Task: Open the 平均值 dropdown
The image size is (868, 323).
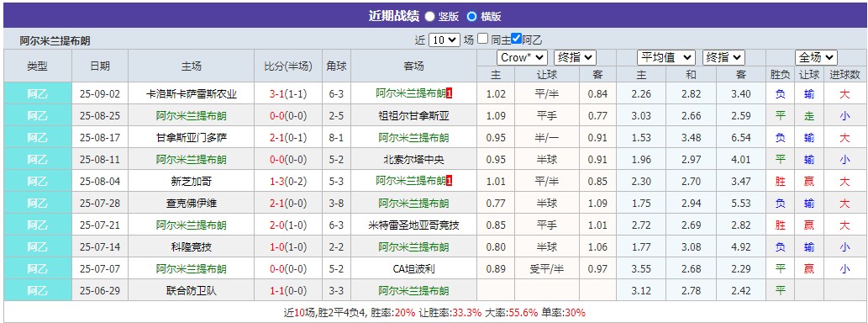Action: click(666, 58)
